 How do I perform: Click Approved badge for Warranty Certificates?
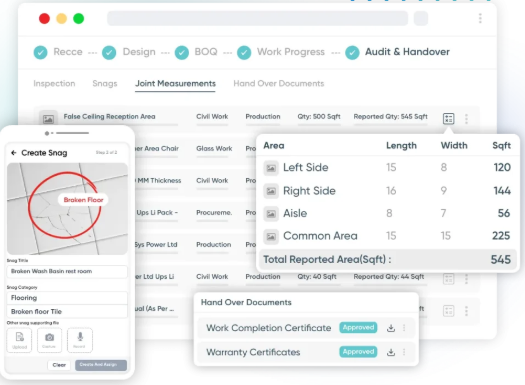[358, 352]
